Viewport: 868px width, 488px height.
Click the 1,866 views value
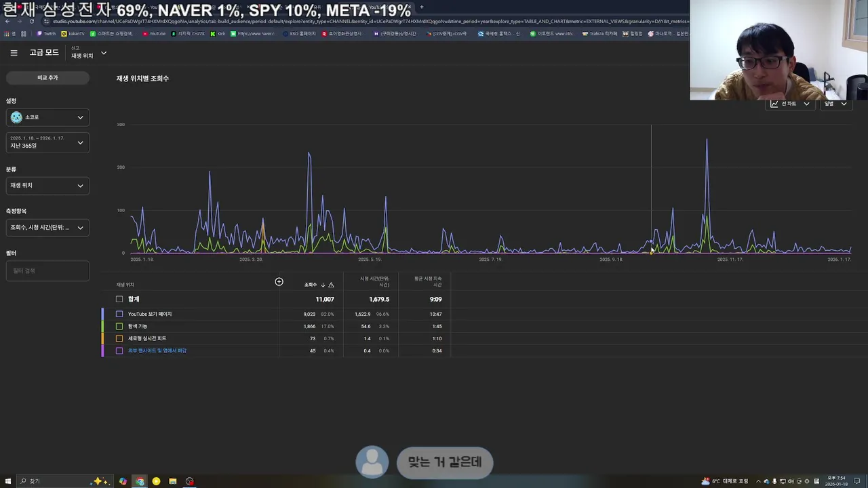tap(309, 326)
